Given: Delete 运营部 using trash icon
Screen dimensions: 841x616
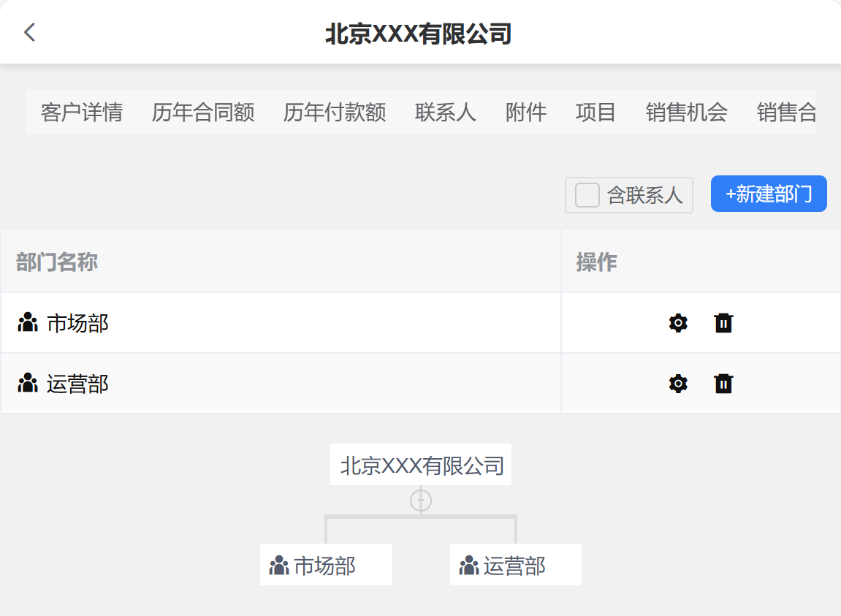Looking at the screenshot, I should coord(723,384).
